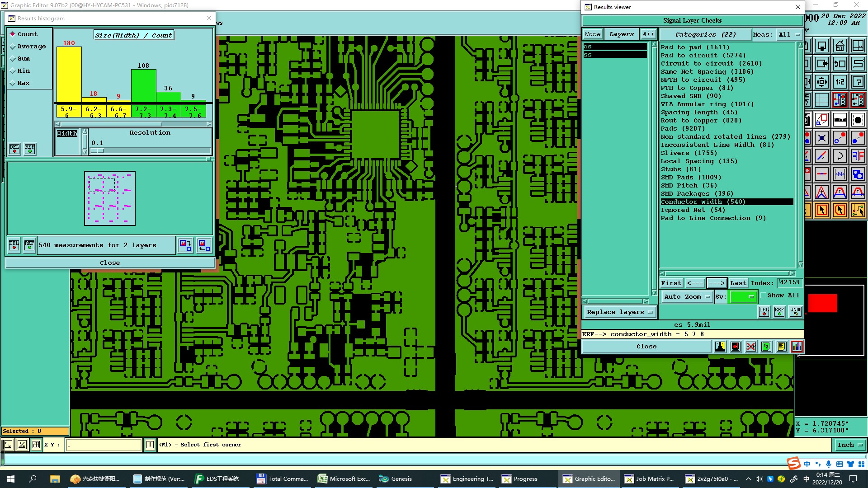Image resolution: width=868 pixels, height=488 pixels.
Task: Click the yellow notes report icon
Action: pos(781,347)
